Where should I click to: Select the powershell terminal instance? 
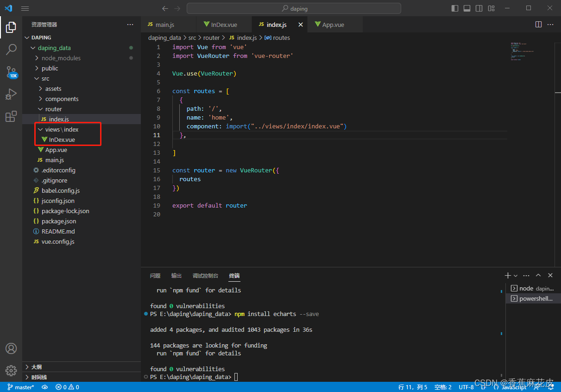coord(533,298)
